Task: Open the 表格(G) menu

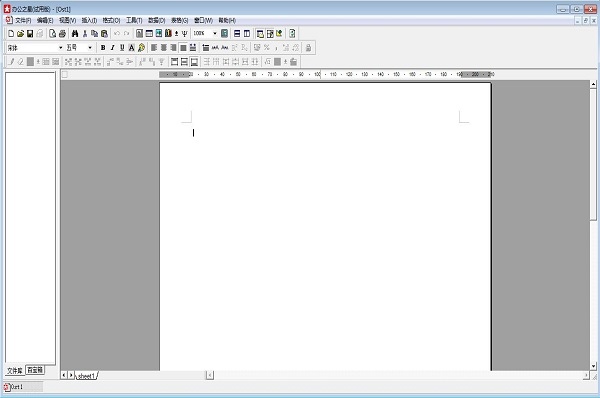Action: point(179,20)
